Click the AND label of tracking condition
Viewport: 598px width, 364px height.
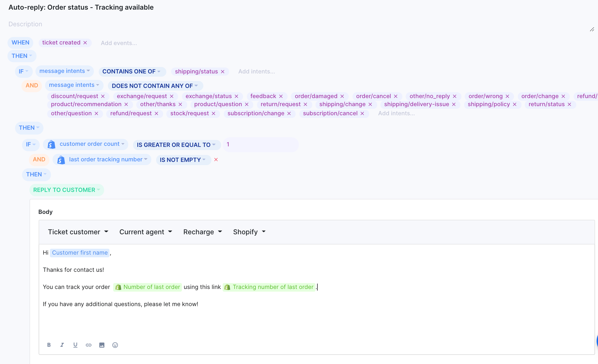[39, 159]
